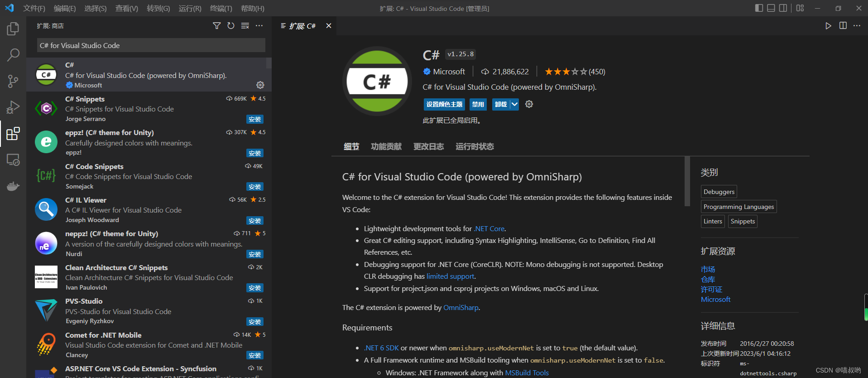Screen dimensions: 868x378
Task: Open the 文件(F) menu
Action: pyautogui.click(x=34, y=8)
